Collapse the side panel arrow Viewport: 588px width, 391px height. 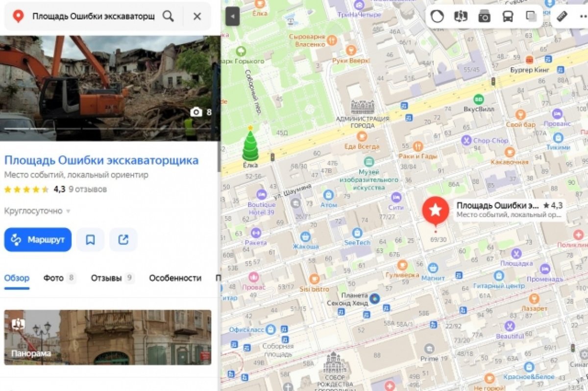click(232, 16)
